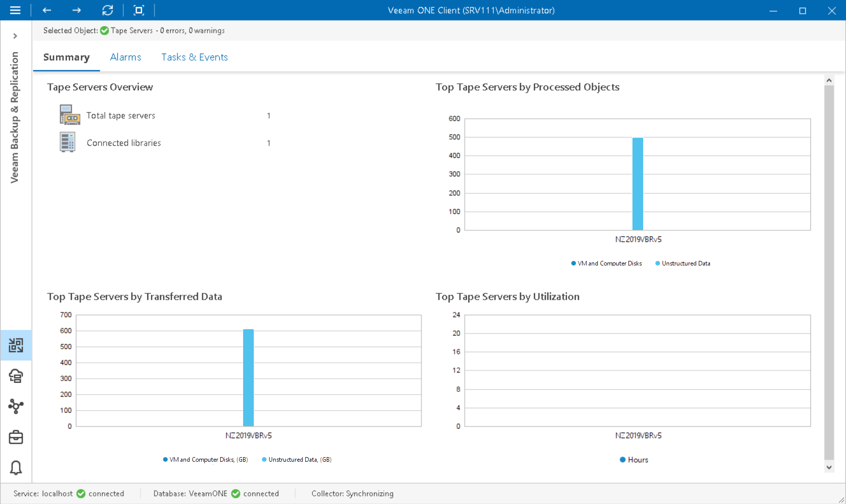
Task: Click the Tape Servers Overview heading
Action: pos(100,87)
